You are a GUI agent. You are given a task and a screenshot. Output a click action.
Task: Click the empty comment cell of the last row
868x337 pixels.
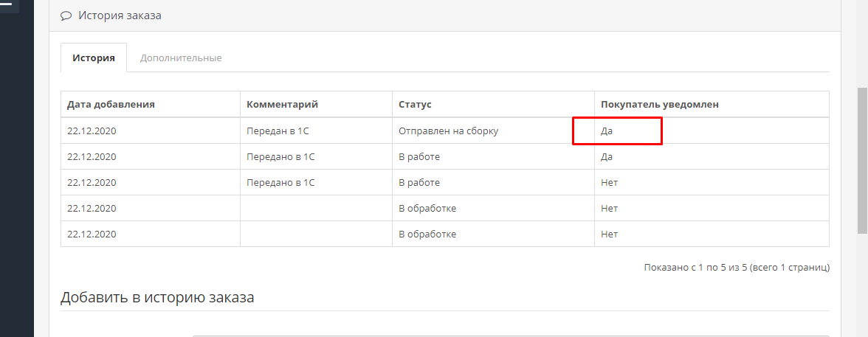[x=316, y=234]
